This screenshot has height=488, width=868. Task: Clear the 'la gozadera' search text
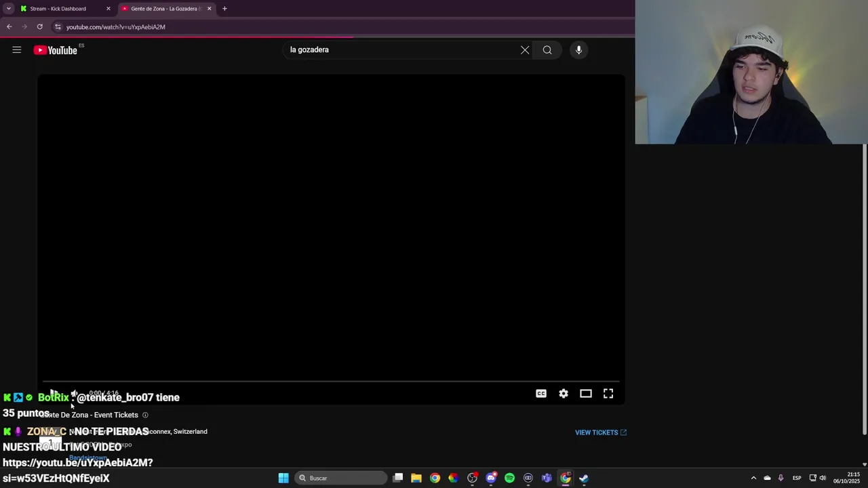[525, 49]
